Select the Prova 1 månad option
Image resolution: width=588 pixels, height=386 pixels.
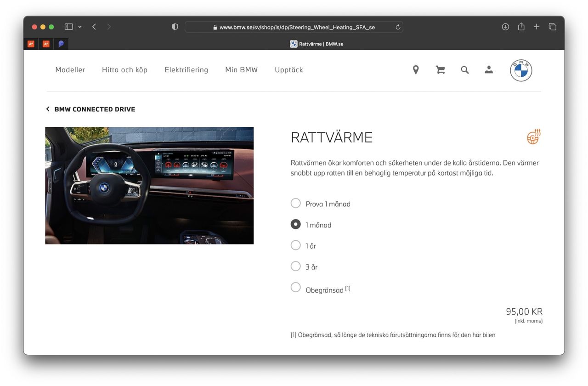click(295, 203)
